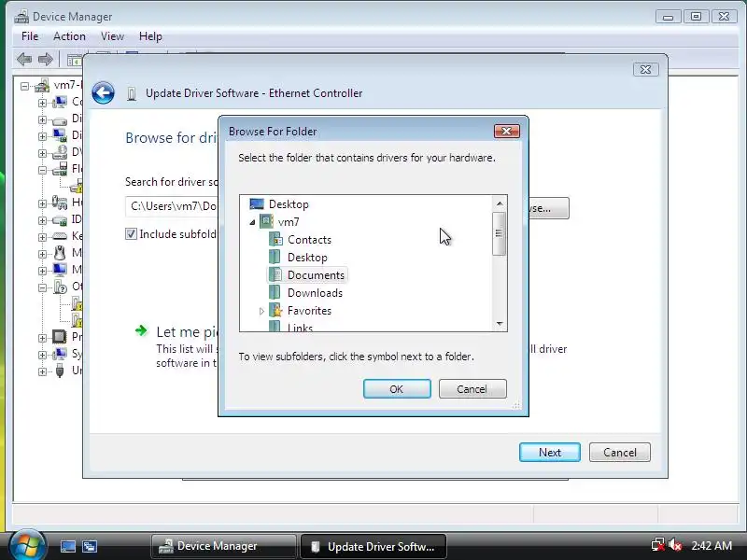Image resolution: width=747 pixels, height=560 pixels.
Task: Click the Device Manager toolbar forward arrow
Action: coord(45,59)
